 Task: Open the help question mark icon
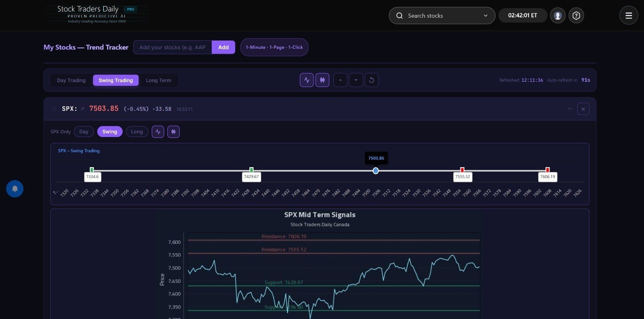[576, 16]
